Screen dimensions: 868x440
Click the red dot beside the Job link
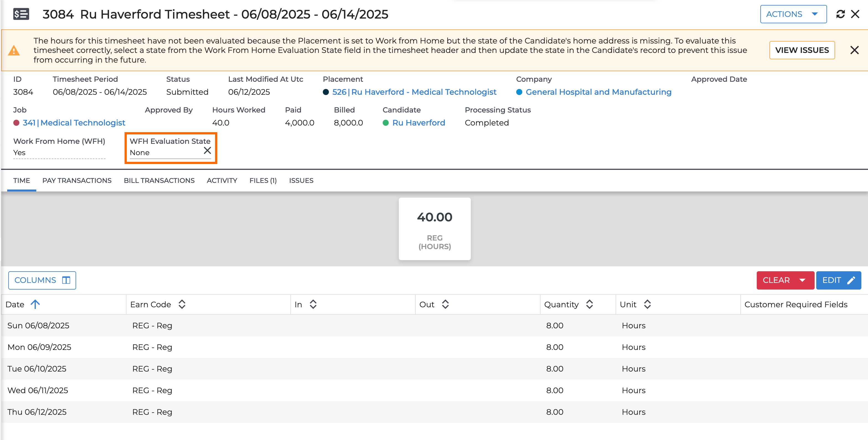pos(16,123)
